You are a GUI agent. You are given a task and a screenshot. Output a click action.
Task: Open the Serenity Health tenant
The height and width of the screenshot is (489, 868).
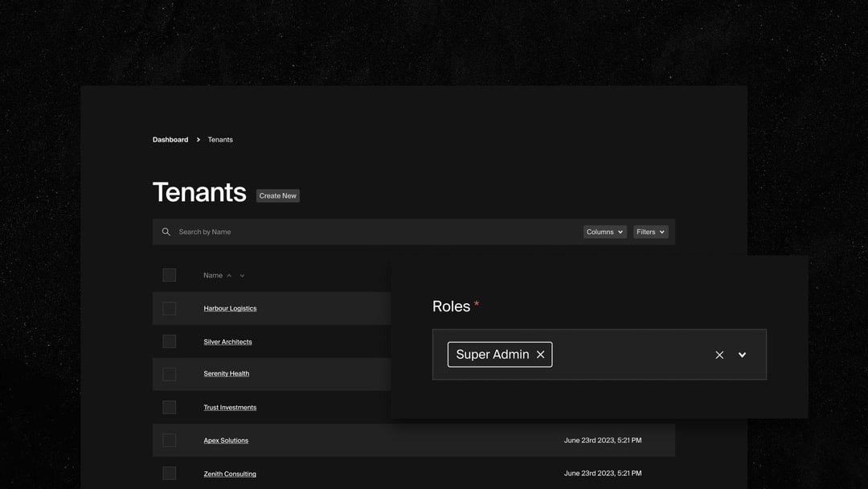point(226,373)
